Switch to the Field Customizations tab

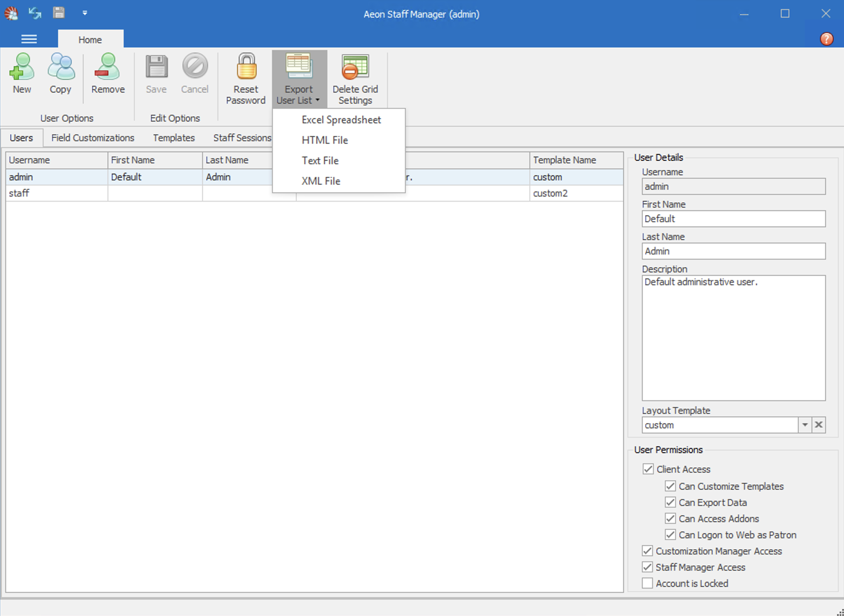pyautogui.click(x=92, y=138)
